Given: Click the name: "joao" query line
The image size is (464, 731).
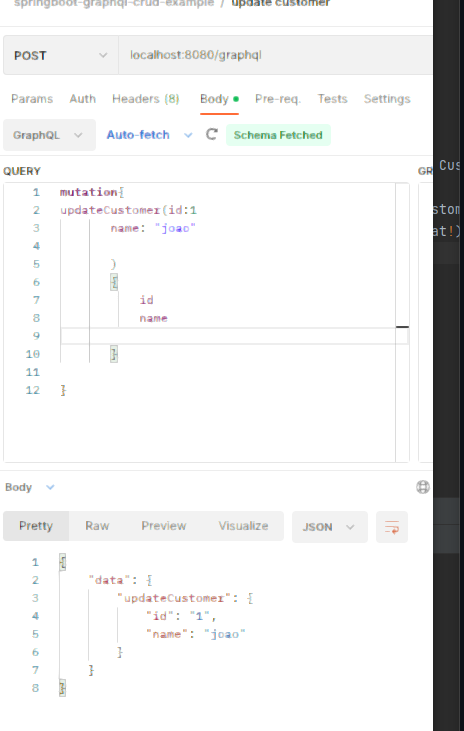Looking at the screenshot, I should point(153,228).
